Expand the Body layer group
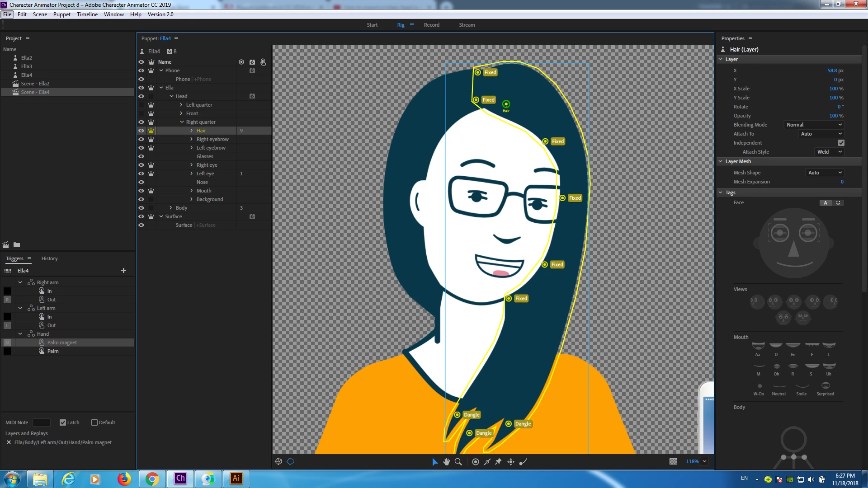The width and height of the screenshot is (868, 488). 170,208
